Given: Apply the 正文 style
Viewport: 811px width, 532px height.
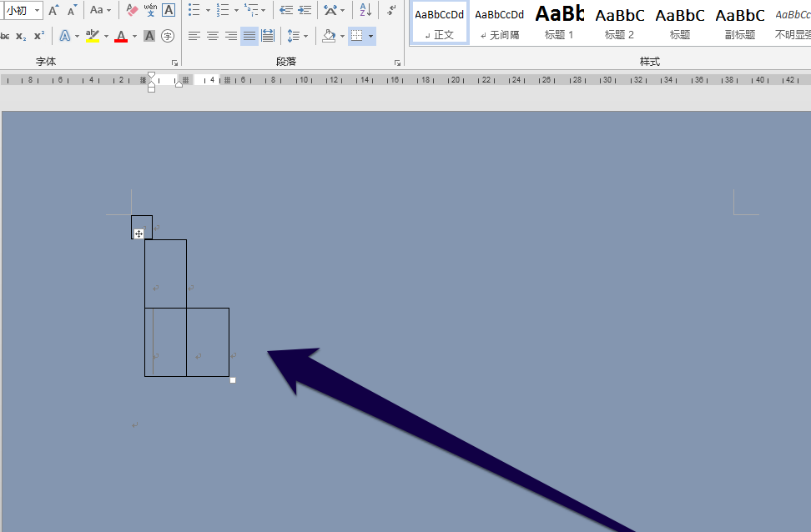Looking at the screenshot, I should (440, 23).
